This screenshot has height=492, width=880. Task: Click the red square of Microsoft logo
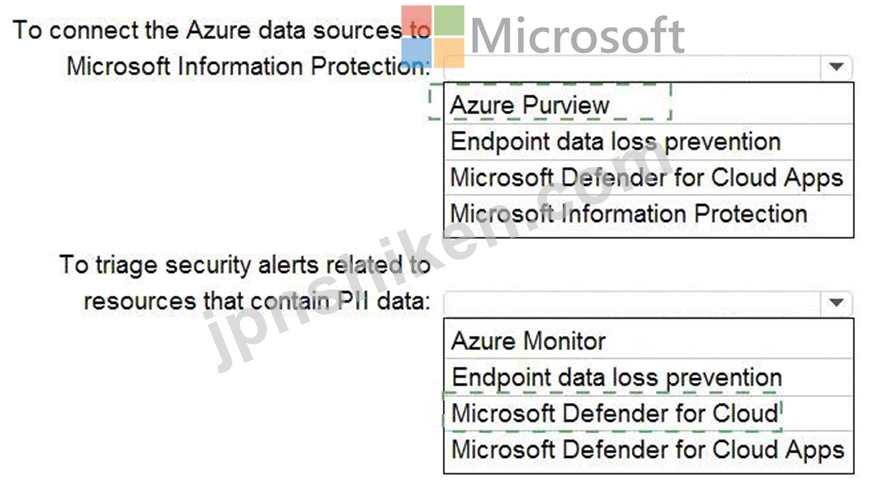coord(416,20)
